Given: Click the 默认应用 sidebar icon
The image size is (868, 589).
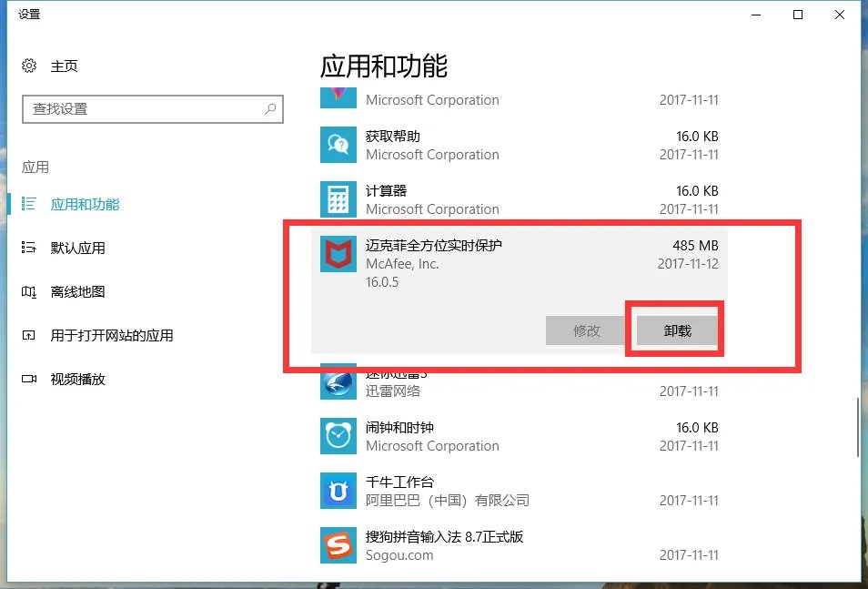Looking at the screenshot, I should [28, 248].
